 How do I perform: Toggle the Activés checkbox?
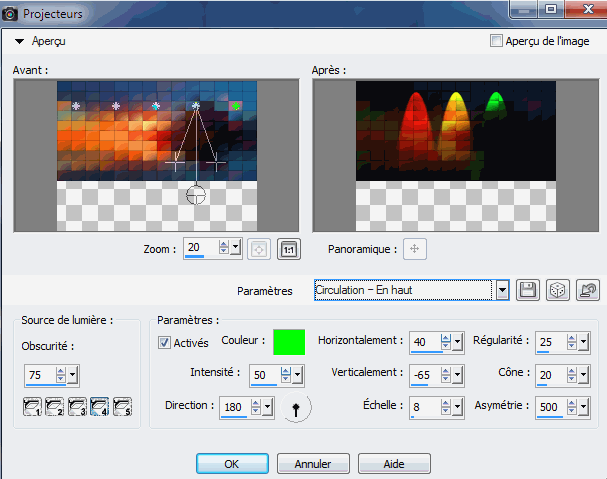[165, 343]
